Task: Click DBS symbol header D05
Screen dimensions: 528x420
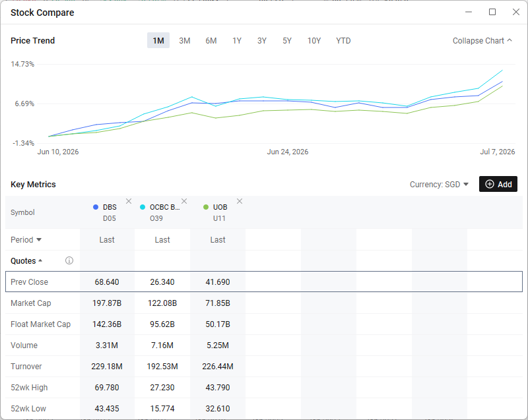Action: point(110,218)
